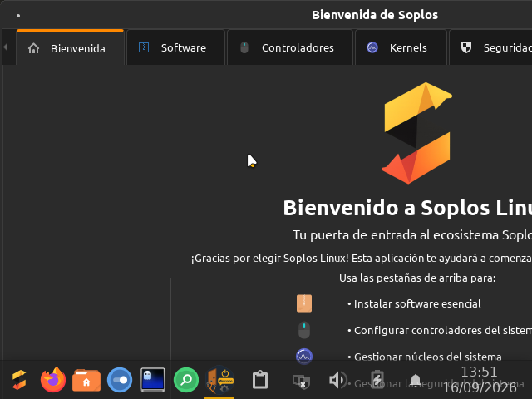Viewport: 532px width, 399px height.
Task: Click the home icon on Bienvenida tab
Action: pos(33,48)
